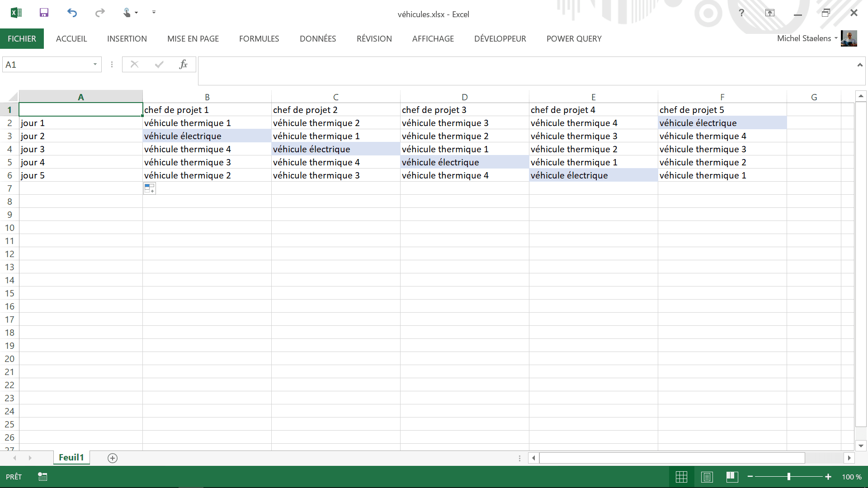Click the zoom in plus button

click(828, 477)
